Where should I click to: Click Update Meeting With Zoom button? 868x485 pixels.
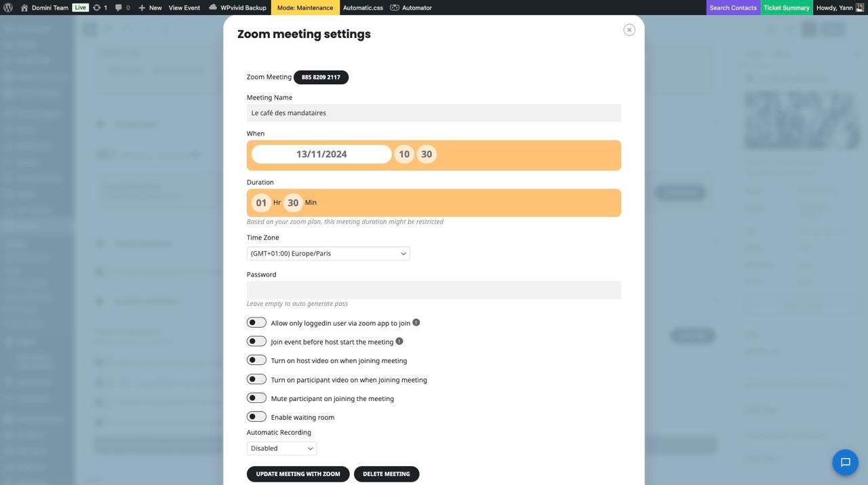[x=298, y=473]
